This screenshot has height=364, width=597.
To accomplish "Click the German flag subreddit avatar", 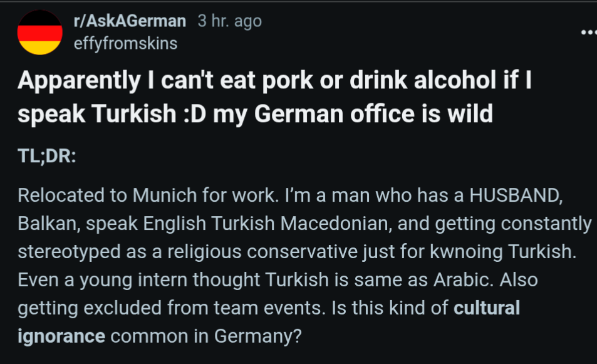I will (x=39, y=33).
